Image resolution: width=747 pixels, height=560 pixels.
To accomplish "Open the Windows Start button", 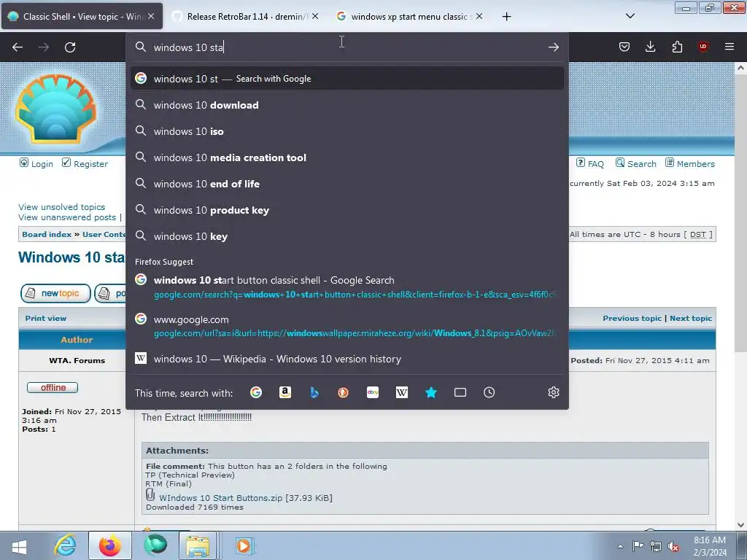I will (19, 545).
